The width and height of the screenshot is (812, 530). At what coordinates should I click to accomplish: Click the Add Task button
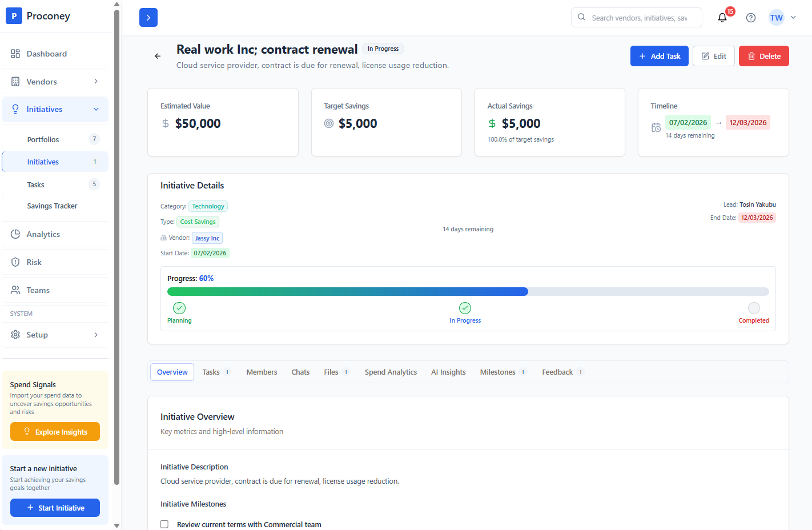659,56
